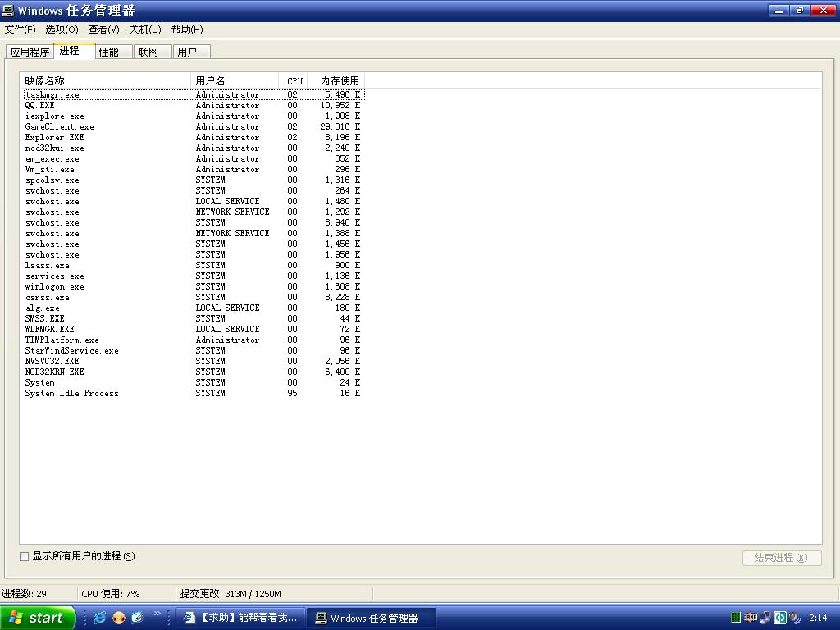Toggle 显示所有用户的进程 checkbox
This screenshot has width=840, height=630.
pos(24,556)
